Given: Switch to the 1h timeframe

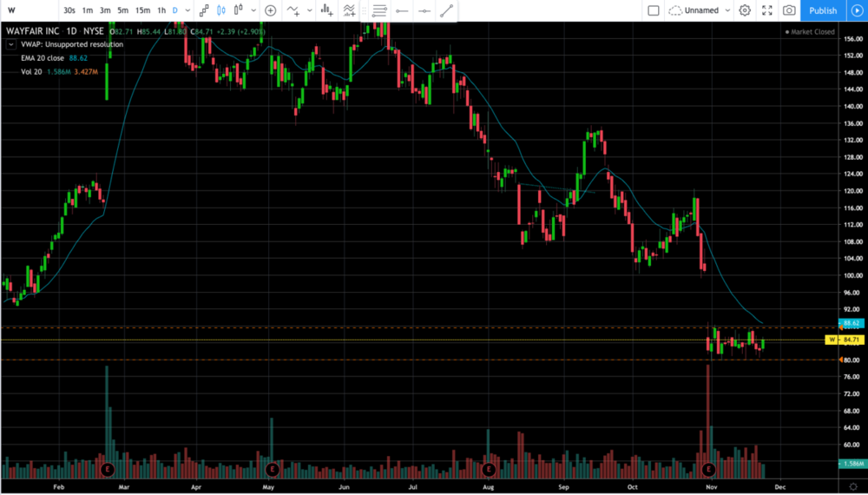Looking at the screenshot, I should 161,10.
